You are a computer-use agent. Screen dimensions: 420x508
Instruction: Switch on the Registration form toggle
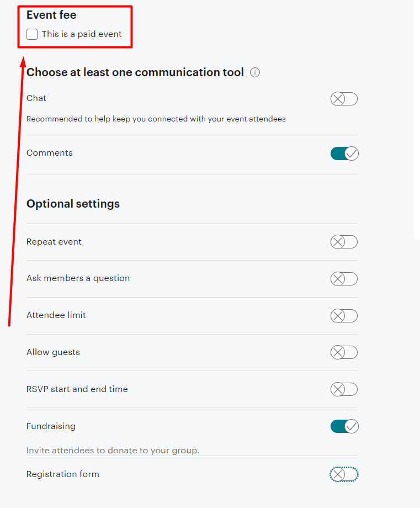(344, 474)
